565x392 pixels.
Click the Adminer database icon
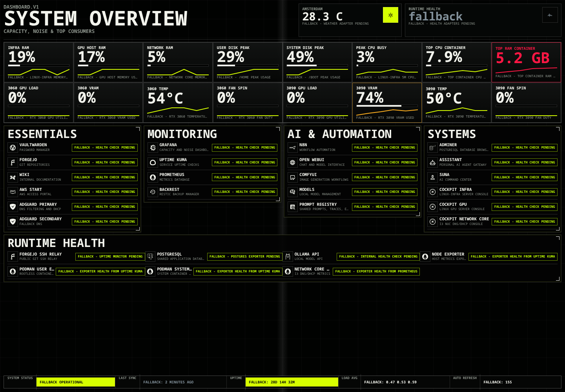[432, 147]
